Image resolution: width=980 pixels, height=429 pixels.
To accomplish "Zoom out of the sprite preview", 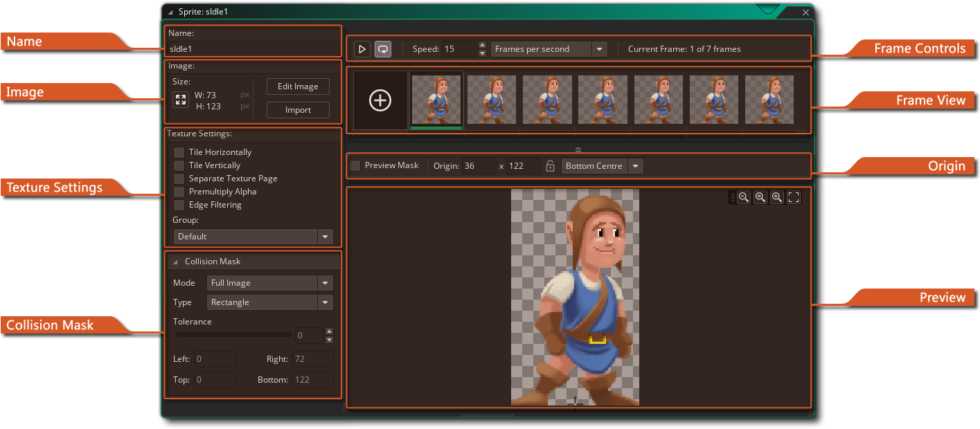I will [744, 197].
